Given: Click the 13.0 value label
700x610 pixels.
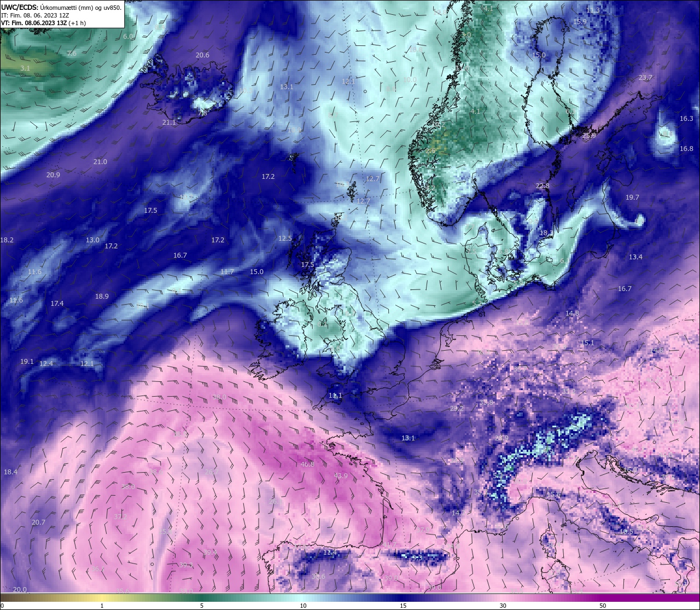Looking at the screenshot, I should (x=92, y=240).
